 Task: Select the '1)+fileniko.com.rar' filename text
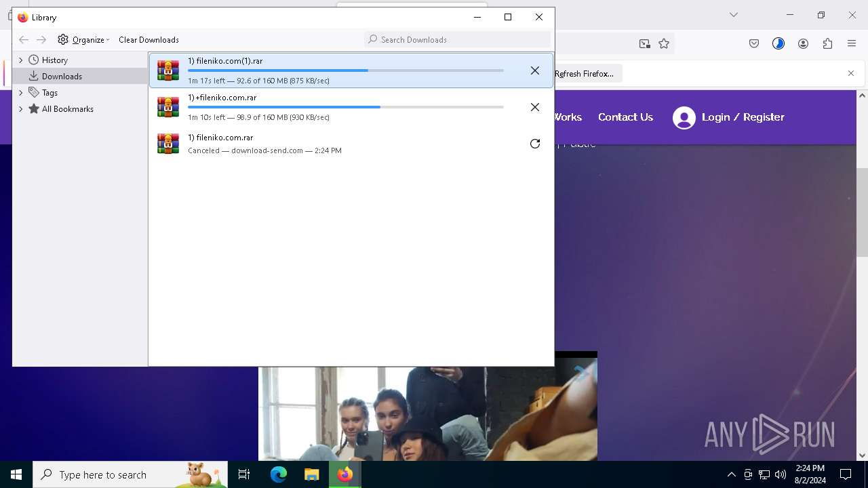(x=222, y=98)
